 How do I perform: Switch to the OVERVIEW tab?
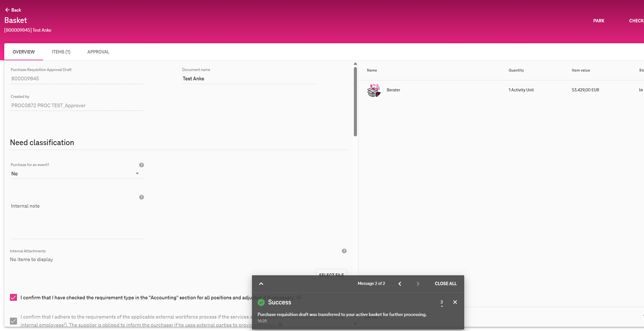[x=24, y=52]
